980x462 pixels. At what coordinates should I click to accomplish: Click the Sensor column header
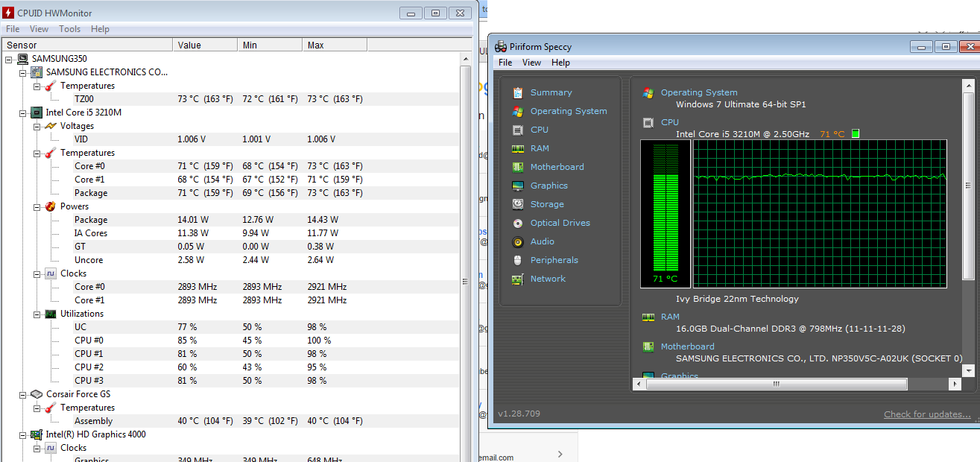86,45
